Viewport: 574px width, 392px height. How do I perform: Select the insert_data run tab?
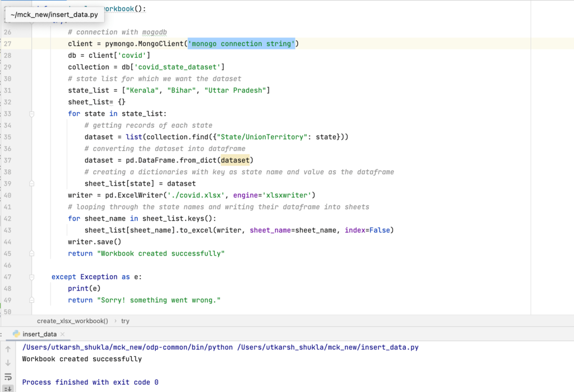(x=39, y=334)
